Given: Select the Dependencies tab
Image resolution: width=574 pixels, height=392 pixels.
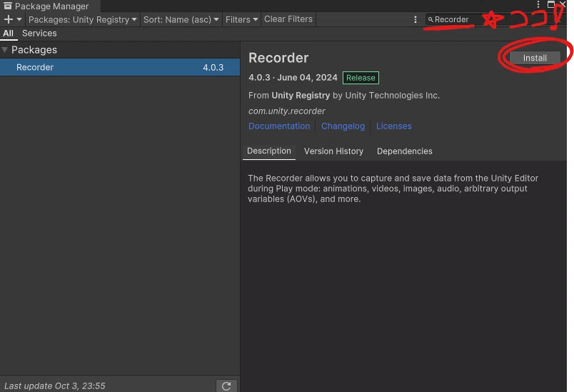Looking at the screenshot, I should (405, 151).
